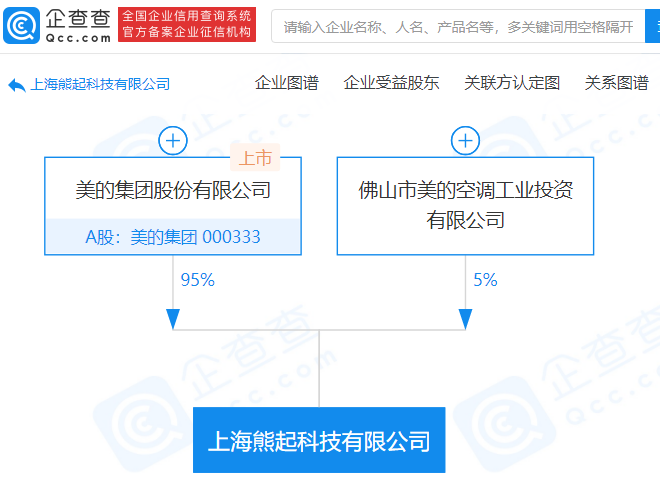Image resolution: width=660 pixels, height=478 pixels.
Task: Open the 企业图谱 tab
Action: [x=287, y=83]
